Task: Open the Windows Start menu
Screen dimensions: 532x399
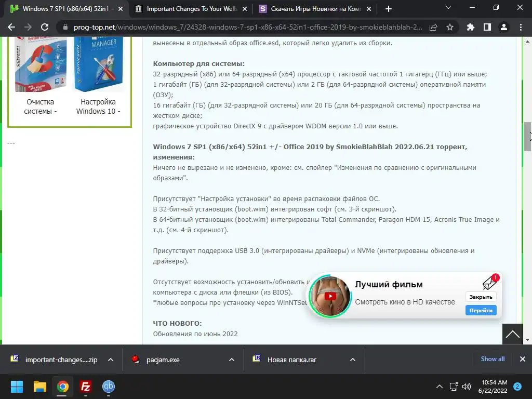Action: pos(17,387)
